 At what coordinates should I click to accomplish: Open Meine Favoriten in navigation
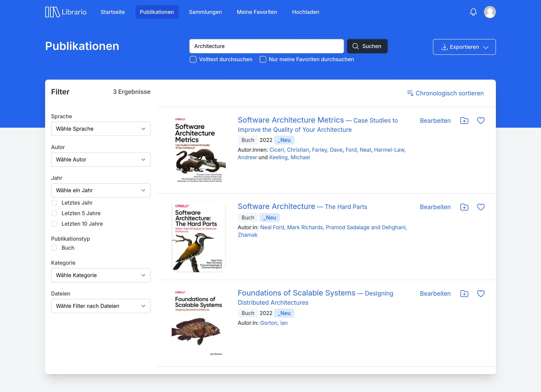pyautogui.click(x=257, y=12)
